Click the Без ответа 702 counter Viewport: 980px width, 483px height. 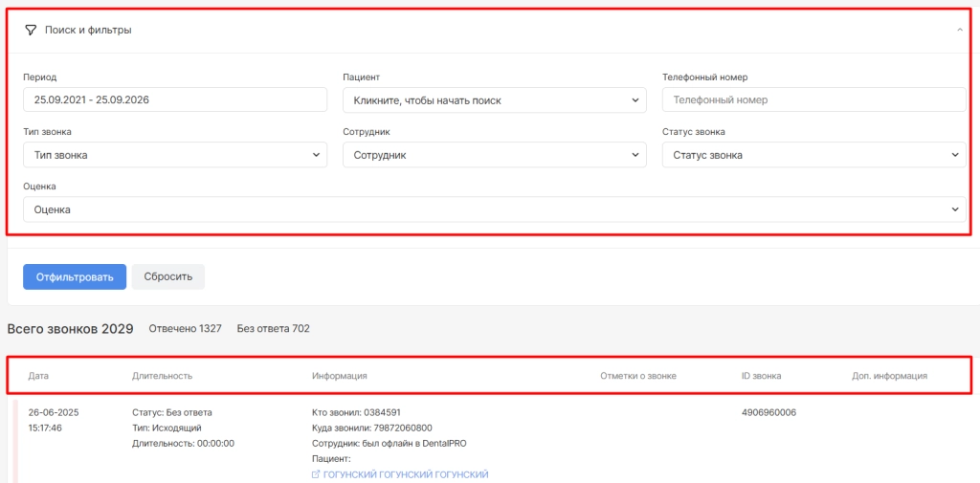(273, 329)
